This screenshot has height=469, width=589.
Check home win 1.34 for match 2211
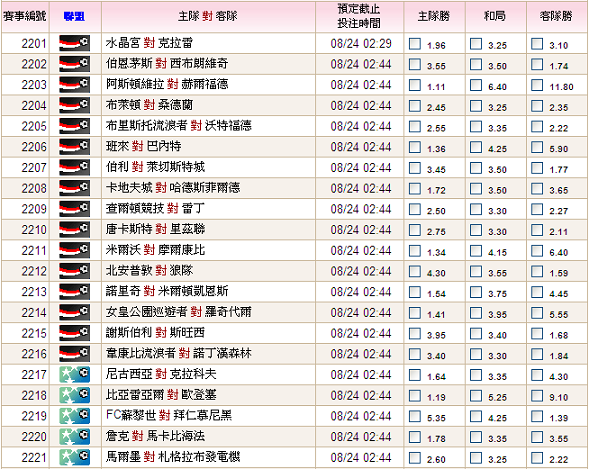[x=415, y=251]
